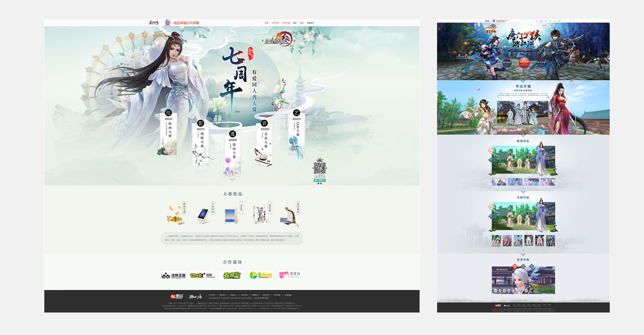Click the iPad prize image
Screen dimensions: 644x335
click(x=232, y=216)
